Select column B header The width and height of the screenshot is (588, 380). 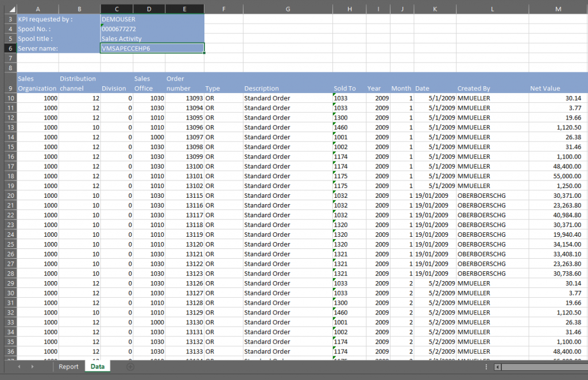pyautogui.click(x=79, y=9)
